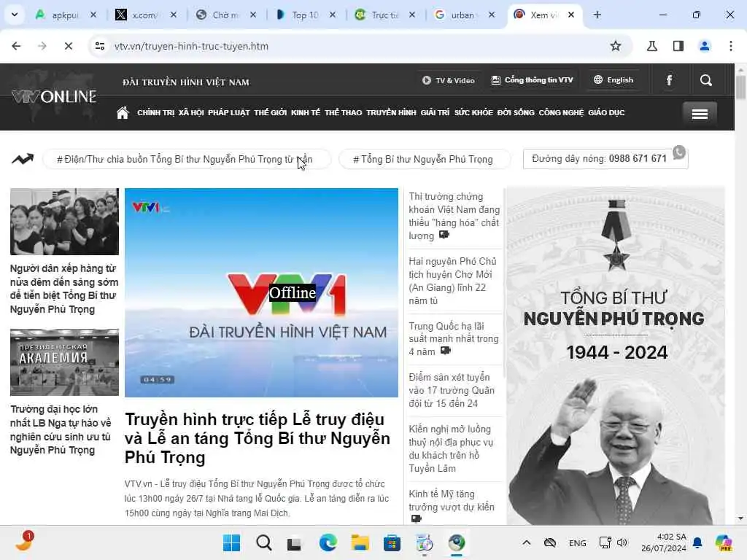Open Microsoft Store from taskbar
This screenshot has width=747, height=560.
pos(392,542)
